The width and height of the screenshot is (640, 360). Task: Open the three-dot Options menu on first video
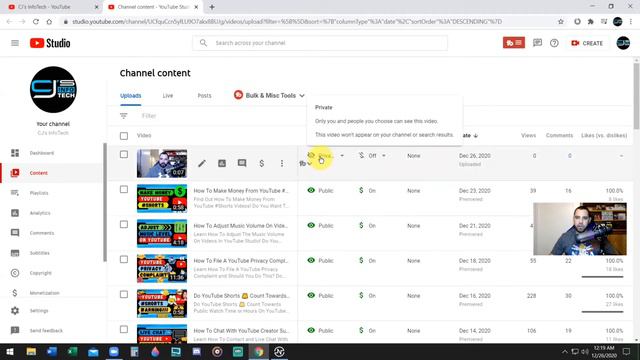pos(282,164)
